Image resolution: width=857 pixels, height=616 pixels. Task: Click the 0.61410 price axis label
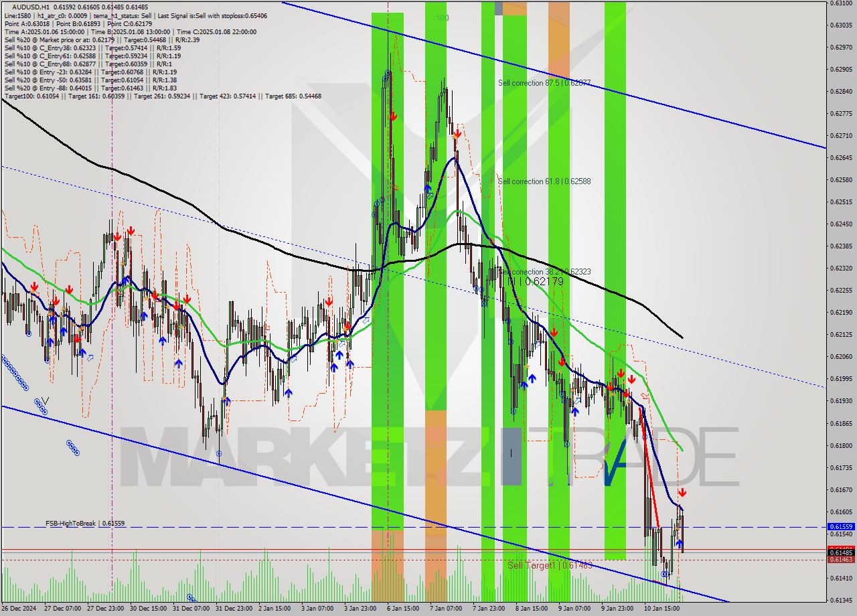840,579
